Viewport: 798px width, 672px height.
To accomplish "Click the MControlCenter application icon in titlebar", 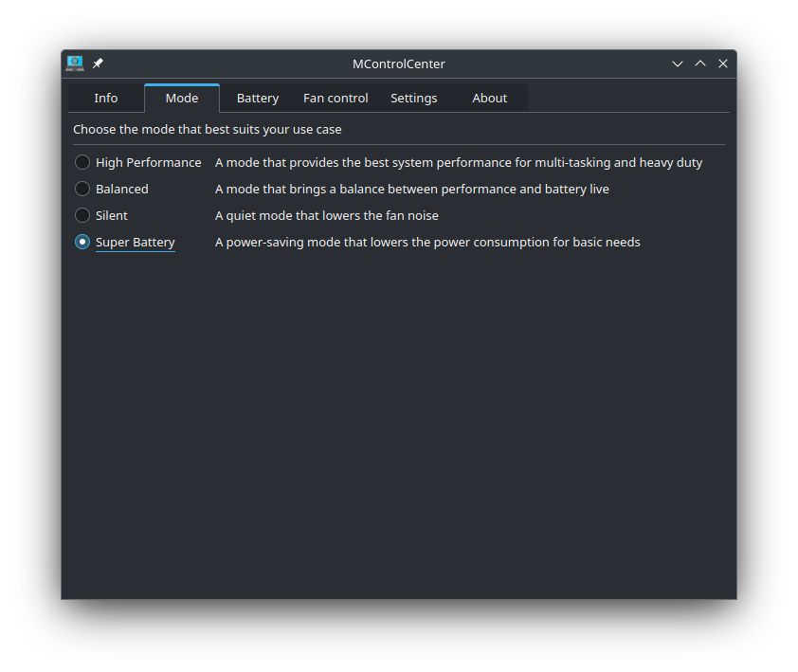I will coord(74,64).
